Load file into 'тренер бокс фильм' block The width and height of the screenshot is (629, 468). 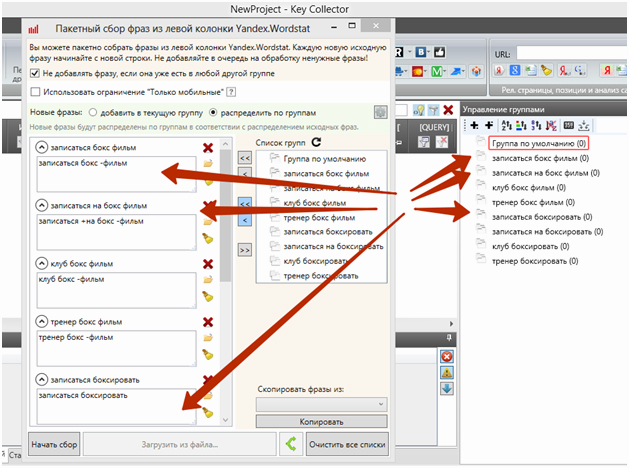click(208, 338)
